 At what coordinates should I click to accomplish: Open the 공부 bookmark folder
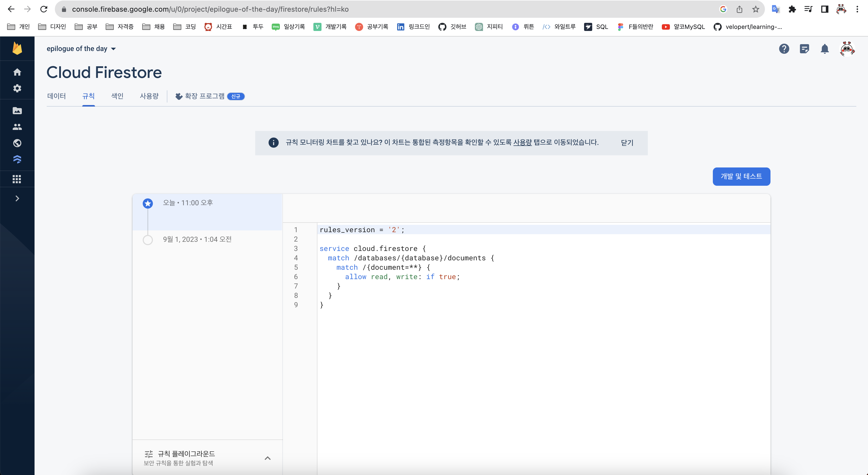click(86, 27)
